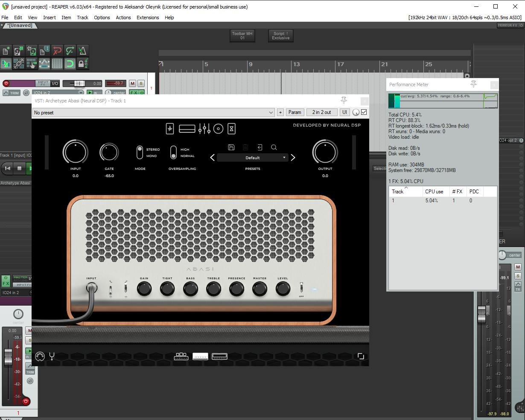This screenshot has width=525, height=420.
Task: Open the EQ sliders section icon
Action: (x=204, y=128)
